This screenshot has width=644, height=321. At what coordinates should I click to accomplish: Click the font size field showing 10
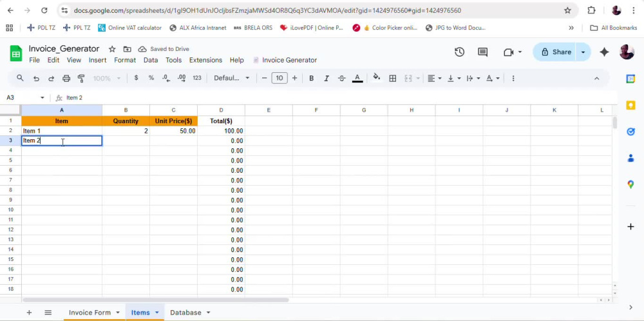[x=279, y=78]
